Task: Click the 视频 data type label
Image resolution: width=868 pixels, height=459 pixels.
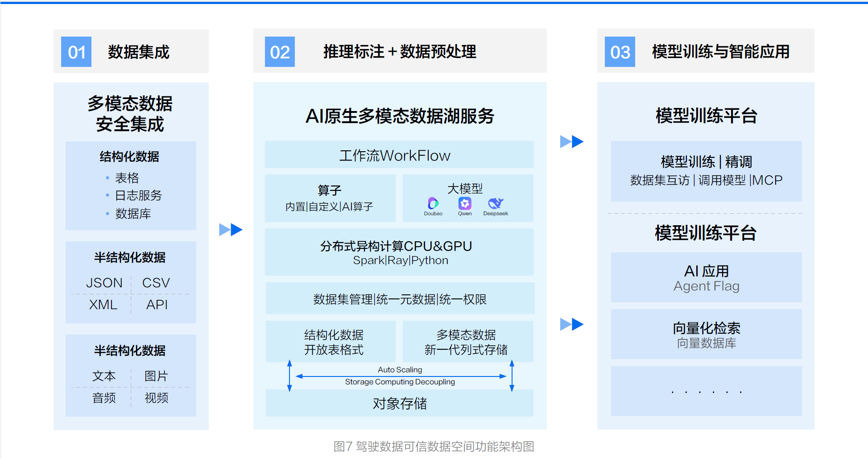Action: pos(156,397)
